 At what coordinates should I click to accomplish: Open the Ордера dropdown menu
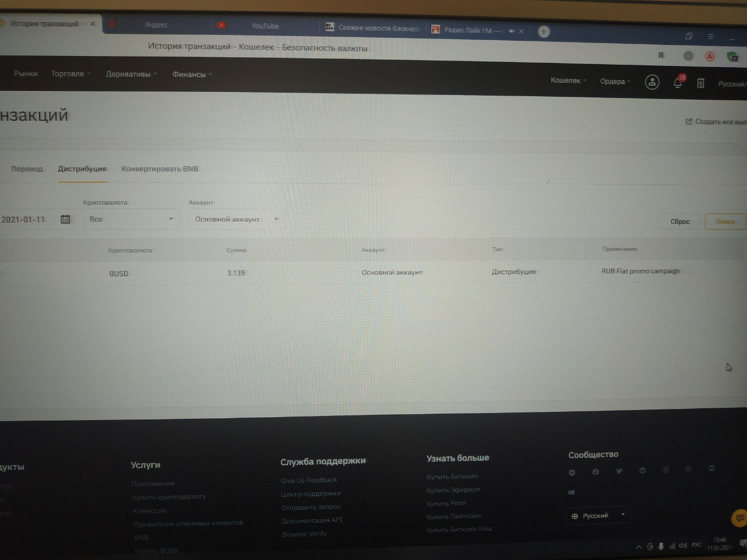coord(615,82)
